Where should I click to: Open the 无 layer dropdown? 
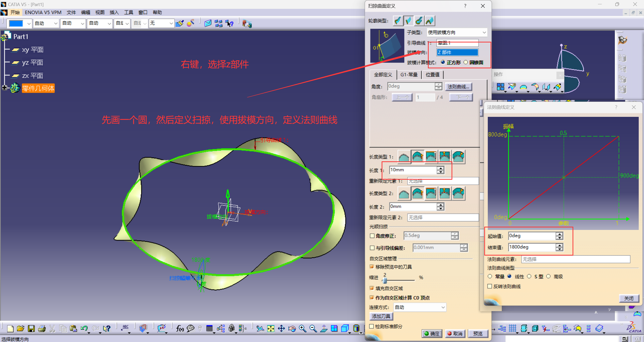pyautogui.click(x=161, y=23)
